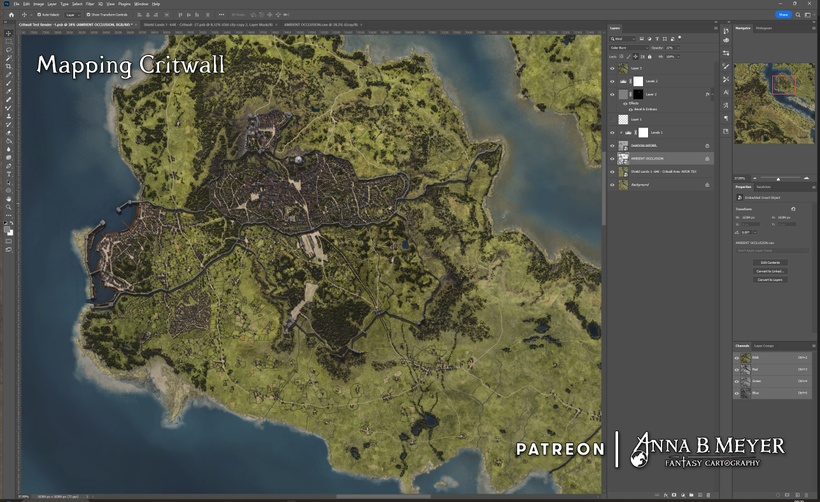This screenshot has height=502, width=820.
Task: Select the Crop tool
Action: pyautogui.click(x=8, y=66)
